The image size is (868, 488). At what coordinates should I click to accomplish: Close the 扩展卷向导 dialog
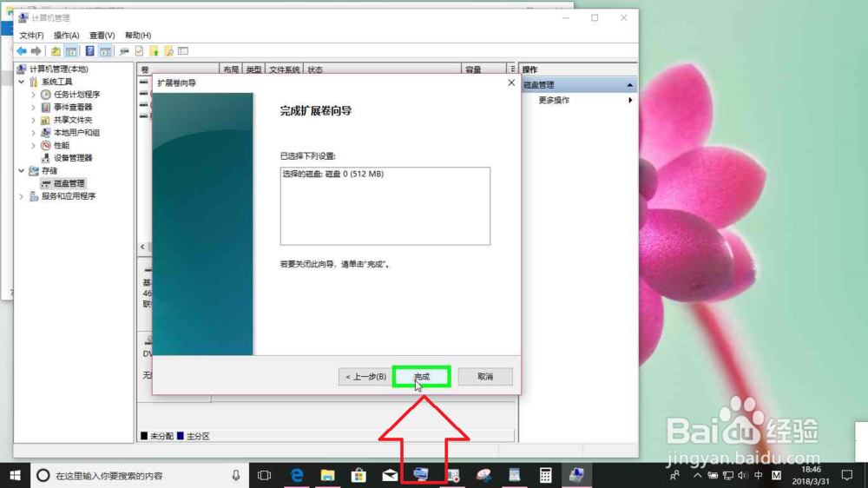[511, 82]
